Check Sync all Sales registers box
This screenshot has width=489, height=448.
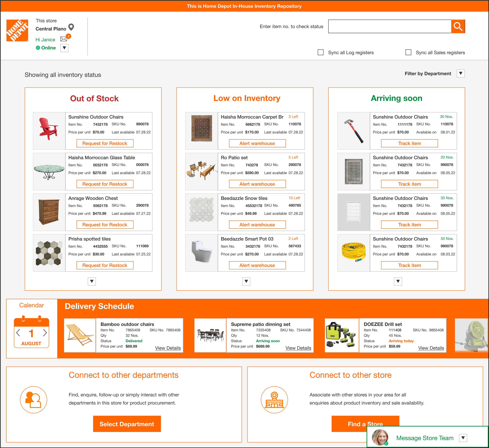pyautogui.click(x=408, y=52)
